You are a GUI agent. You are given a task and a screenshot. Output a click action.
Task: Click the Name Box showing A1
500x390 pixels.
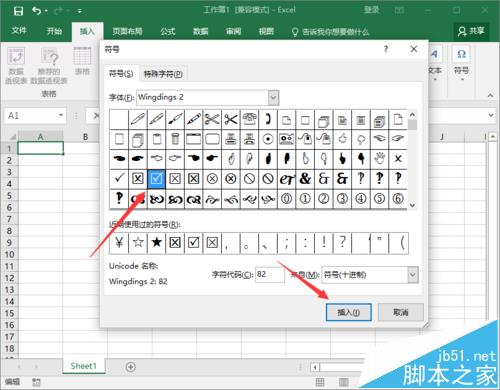pos(35,116)
